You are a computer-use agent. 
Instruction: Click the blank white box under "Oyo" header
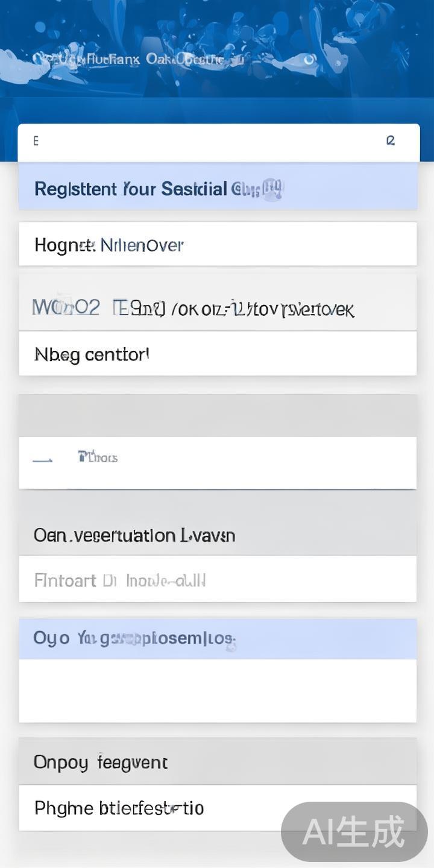pos(217,690)
